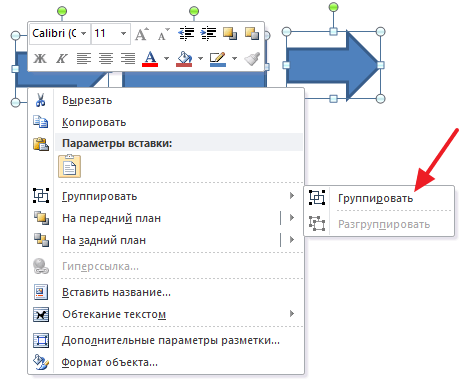The height and width of the screenshot is (382, 462).
Task: Click the hyperlink globe icon
Action: coord(41,266)
